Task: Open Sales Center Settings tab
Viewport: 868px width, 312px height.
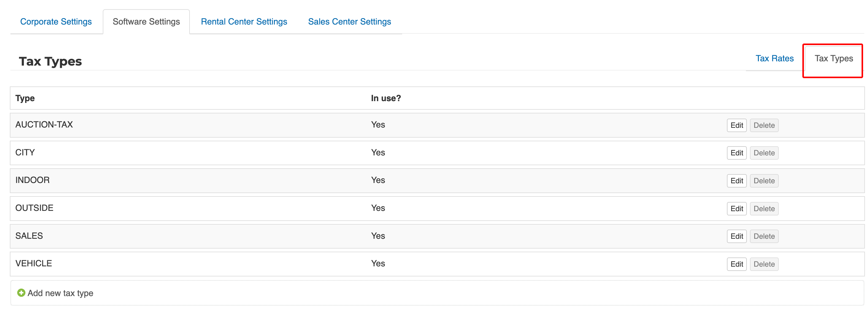Action: tap(349, 22)
